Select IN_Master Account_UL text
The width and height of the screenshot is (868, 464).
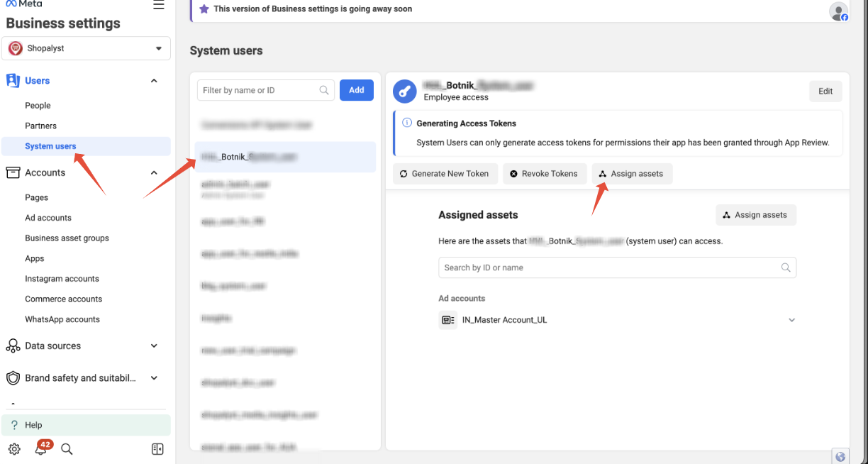pyautogui.click(x=504, y=320)
